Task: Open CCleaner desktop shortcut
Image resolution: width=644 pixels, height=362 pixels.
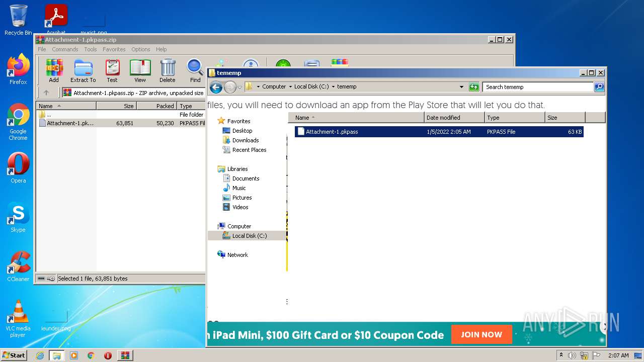Action: pos(18,266)
